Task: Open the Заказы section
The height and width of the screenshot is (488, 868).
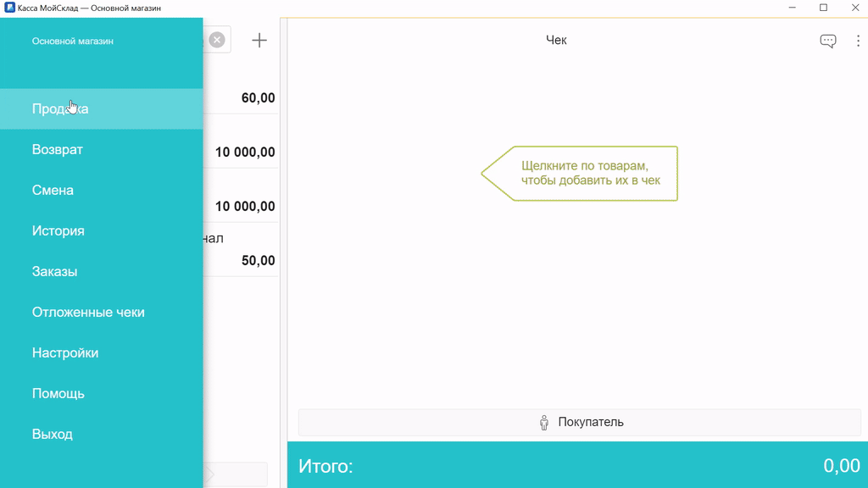Action: 54,271
